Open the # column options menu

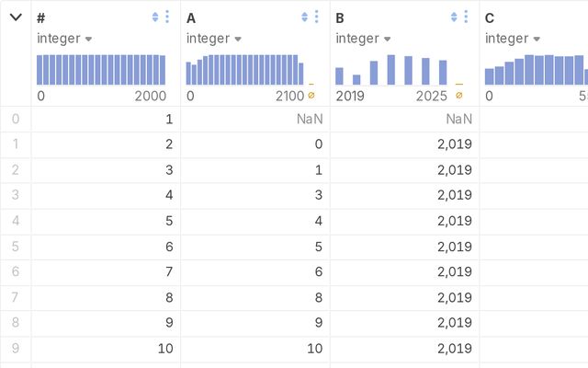coord(167,17)
